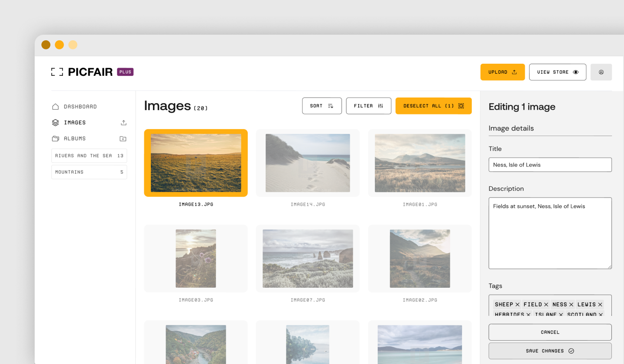Screen dimensions: 624x364
Task: Click Deselect All (1)
Action: (x=434, y=106)
